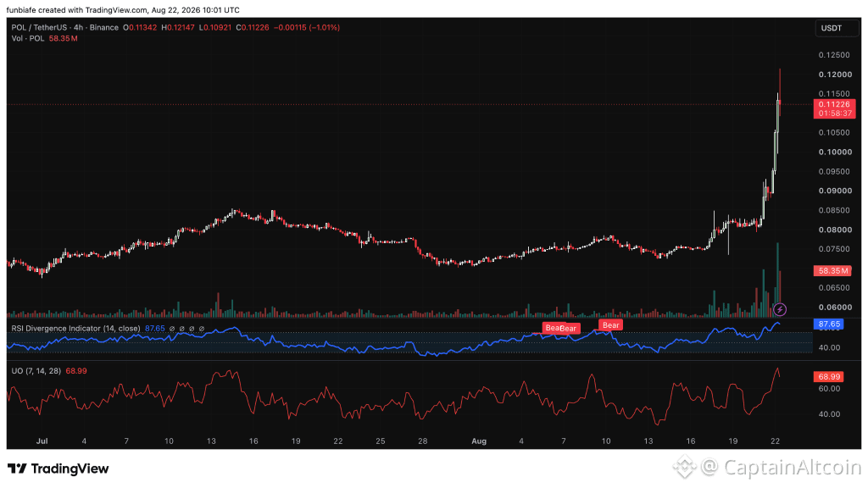Click the candle countdown 01:58:37

click(x=834, y=114)
